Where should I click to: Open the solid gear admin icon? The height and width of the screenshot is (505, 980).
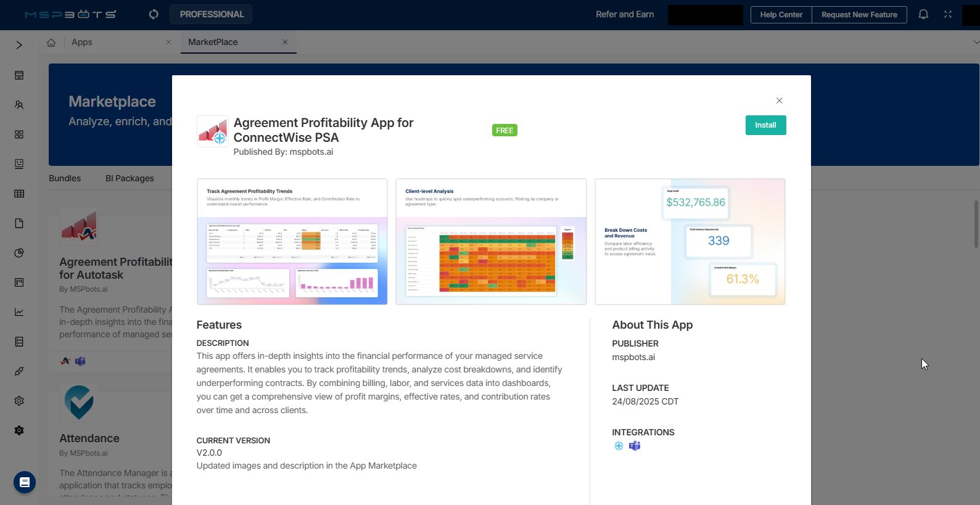point(19,430)
